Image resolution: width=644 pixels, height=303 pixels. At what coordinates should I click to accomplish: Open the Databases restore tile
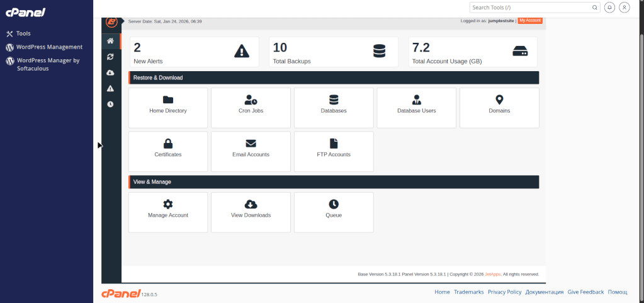[x=334, y=108]
